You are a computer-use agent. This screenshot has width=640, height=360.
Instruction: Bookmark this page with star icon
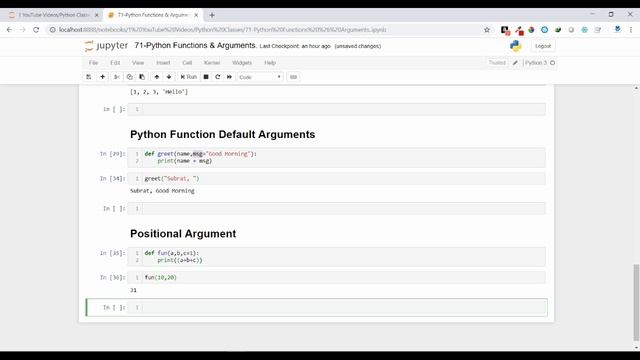tap(487, 30)
